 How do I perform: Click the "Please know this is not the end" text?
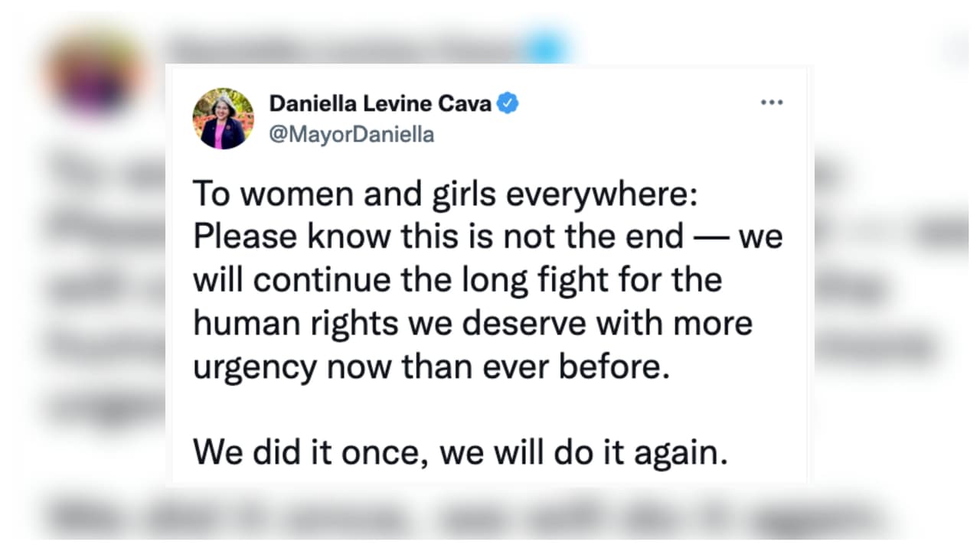[x=437, y=236]
